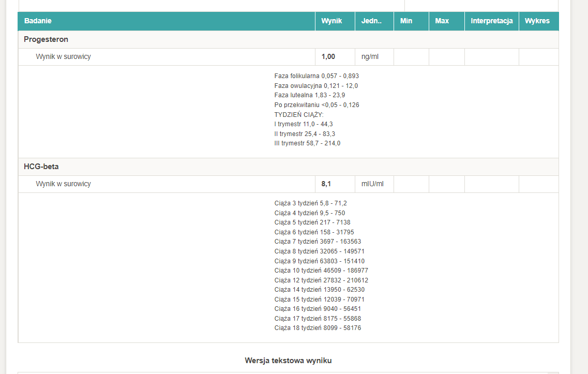The height and width of the screenshot is (374, 588).
Task: Click the Ciąża 3 tydzień reference line
Action: pos(310,203)
